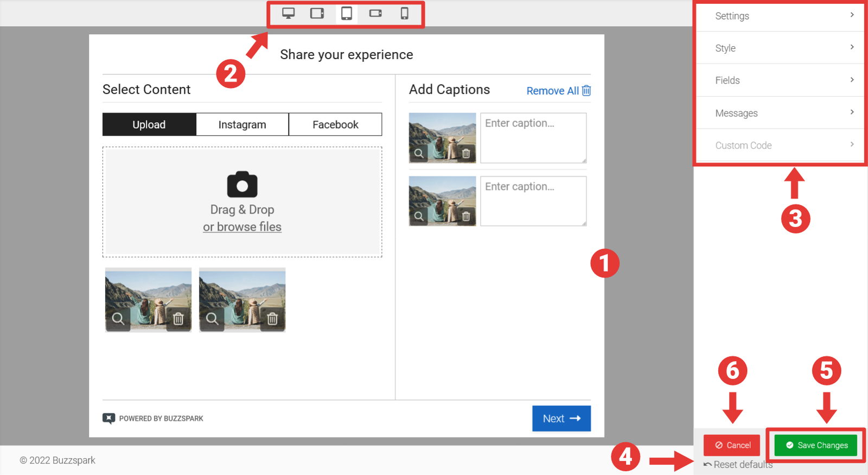Switch to the Instagram tab

242,125
